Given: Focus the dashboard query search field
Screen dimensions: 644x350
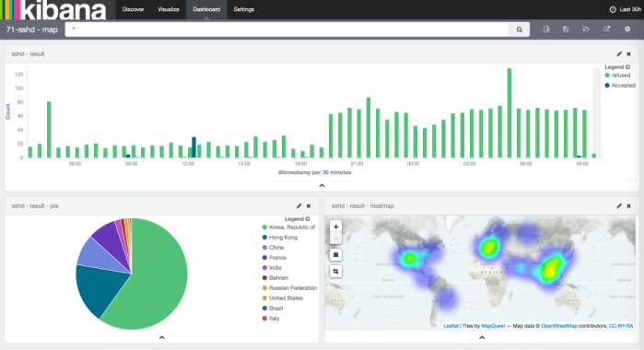Looking at the screenshot, I should point(287,29).
